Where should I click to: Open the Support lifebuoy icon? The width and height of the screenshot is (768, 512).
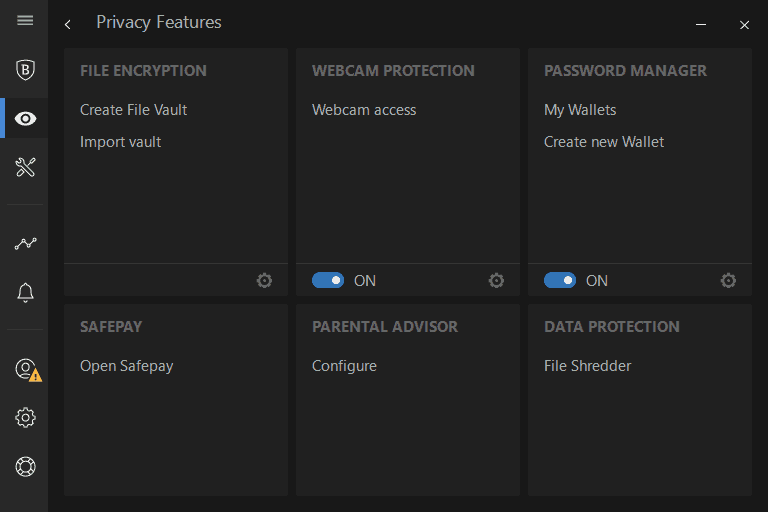25,466
